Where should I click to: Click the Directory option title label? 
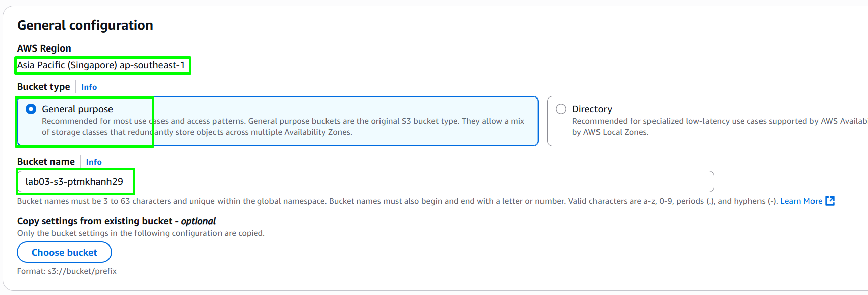pyautogui.click(x=592, y=109)
